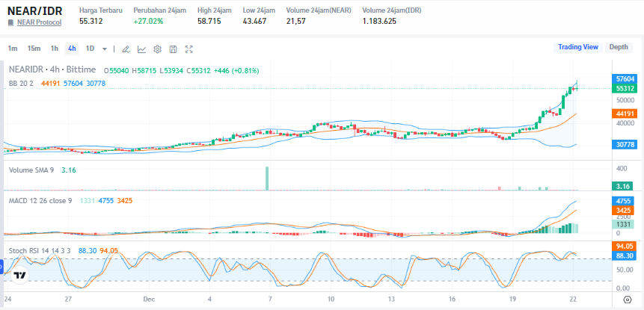The image size is (644, 310).
Task: Switch to Trading View chart tab
Action: pos(578,47)
